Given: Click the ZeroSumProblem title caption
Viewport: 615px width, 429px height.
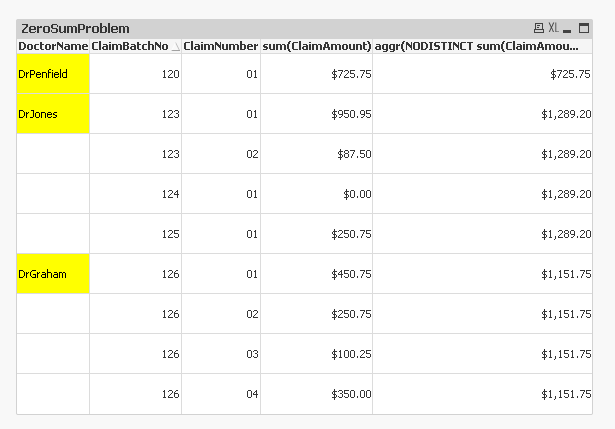Looking at the screenshot, I should [76, 29].
